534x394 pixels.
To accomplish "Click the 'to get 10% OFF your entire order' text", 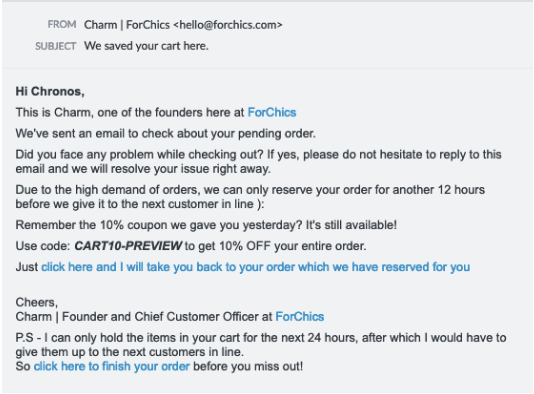I will pyautogui.click(x=275, y=246).
